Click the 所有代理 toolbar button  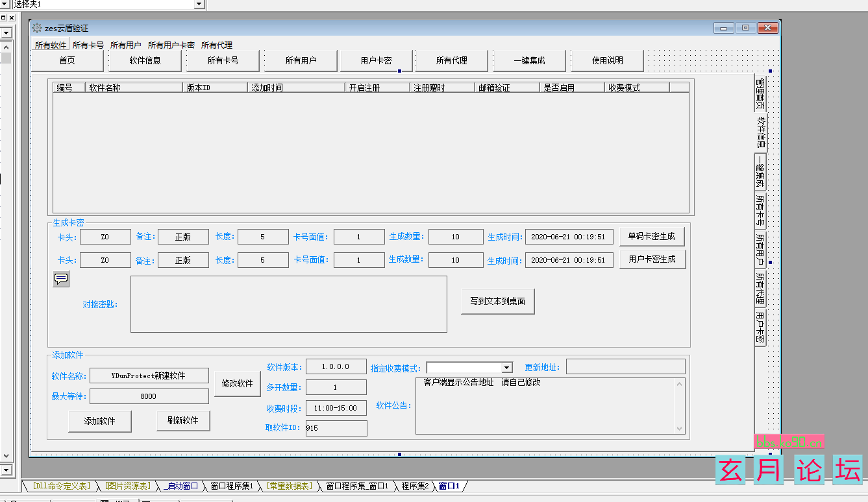[x=452, y=60]
